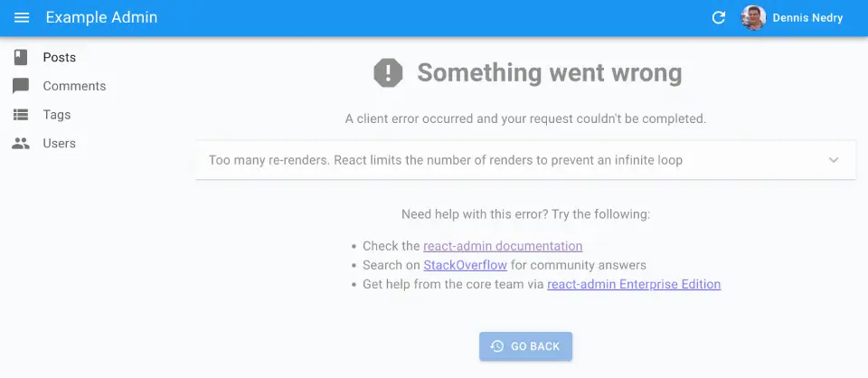868x378 pixels.
Task: Click the chat bubble icon beside Comments
Action: tap(21, 86)
